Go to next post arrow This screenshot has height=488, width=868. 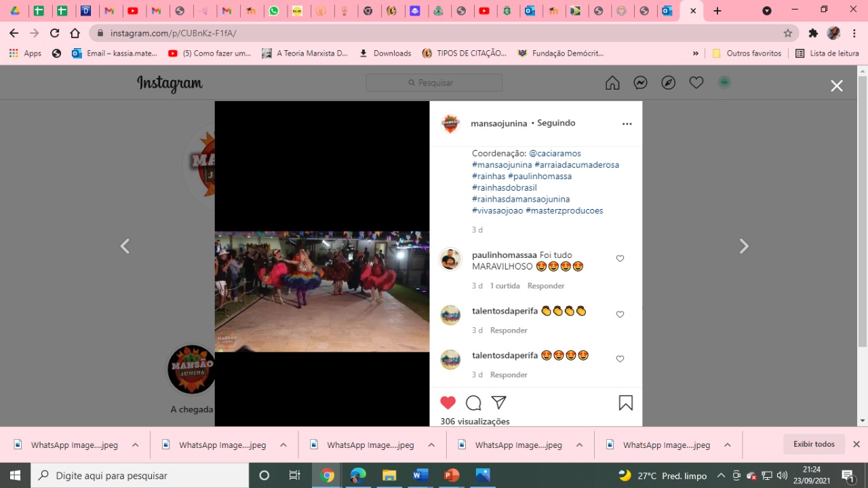(x=744, y=246)
